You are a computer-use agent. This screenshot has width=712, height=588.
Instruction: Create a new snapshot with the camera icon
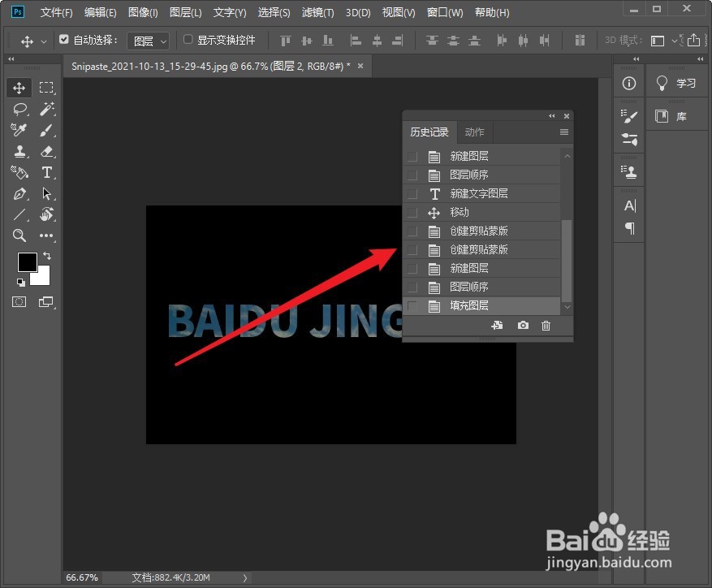click(523, 326)
